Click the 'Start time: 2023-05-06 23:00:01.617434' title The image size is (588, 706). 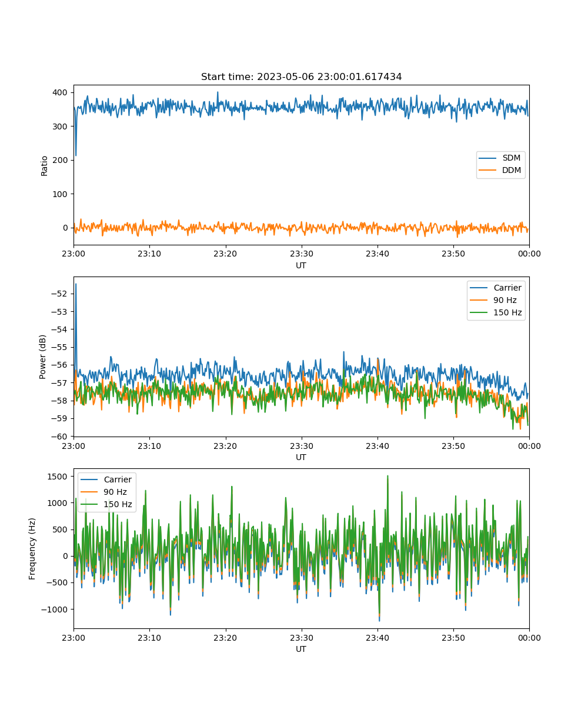point(301,77)
